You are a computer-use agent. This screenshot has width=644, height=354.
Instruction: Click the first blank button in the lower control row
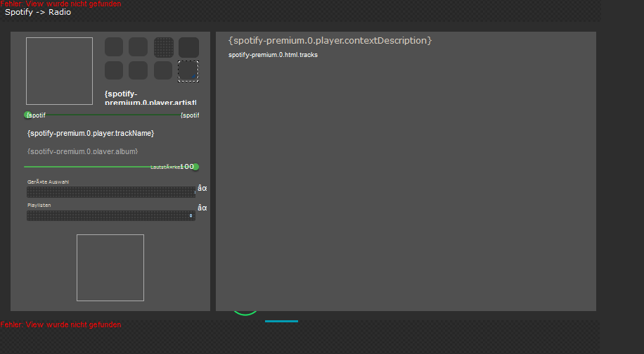pyautogui.click(x=114, y=71)
